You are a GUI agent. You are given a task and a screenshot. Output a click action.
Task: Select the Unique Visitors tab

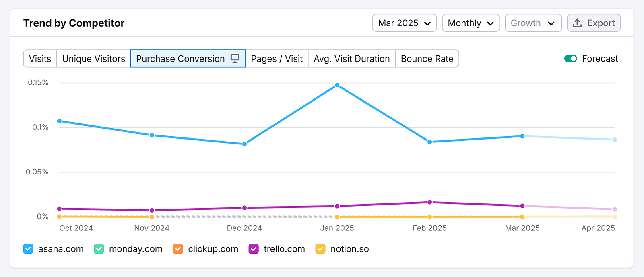point(93,59)
